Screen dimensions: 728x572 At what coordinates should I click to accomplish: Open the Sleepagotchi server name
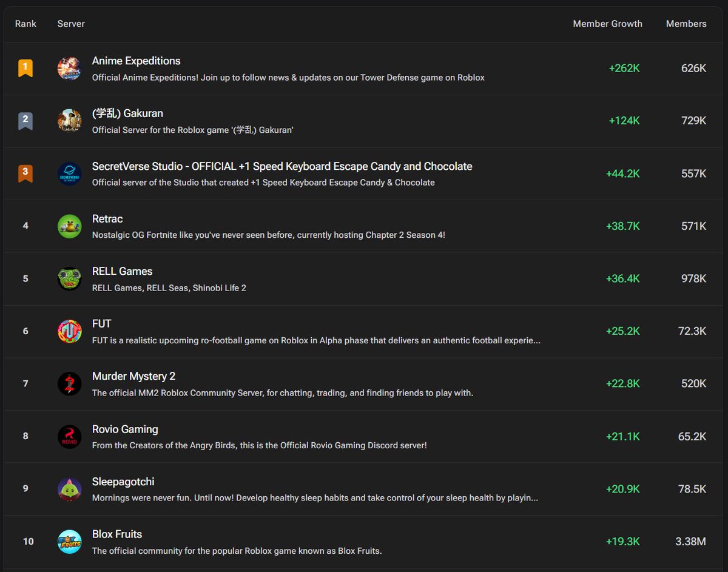[123, 482]
